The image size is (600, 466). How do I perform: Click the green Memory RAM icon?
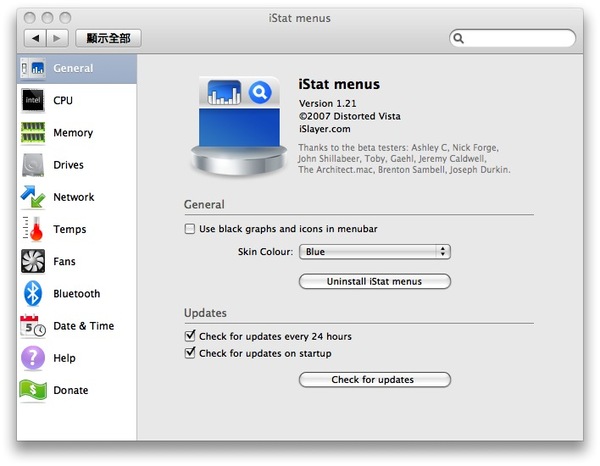point(33,133)
